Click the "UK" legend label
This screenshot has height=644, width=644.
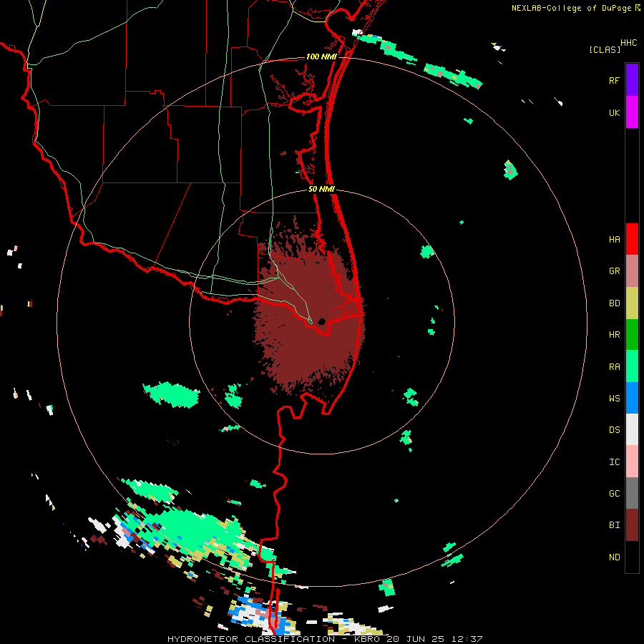[x=614, y=112]
